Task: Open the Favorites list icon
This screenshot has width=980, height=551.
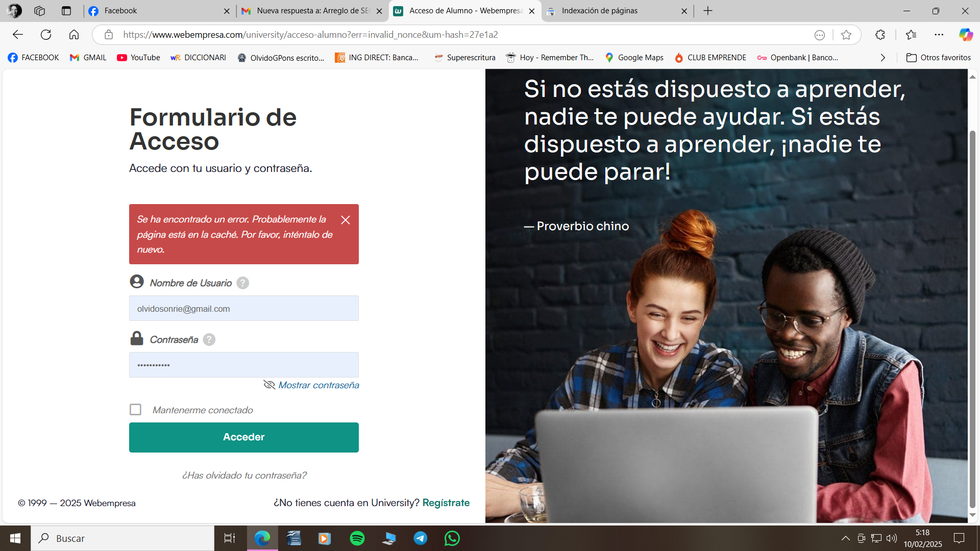Action: [911, 35]
